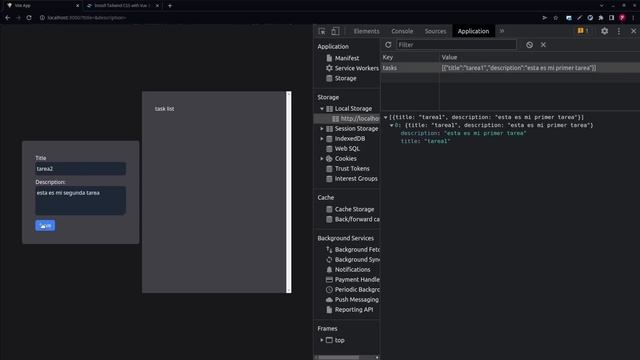This screenshot has height=360, width=640.
Task: Open Background Sync service
Action: pyautogui.click(x=353, y=260)
